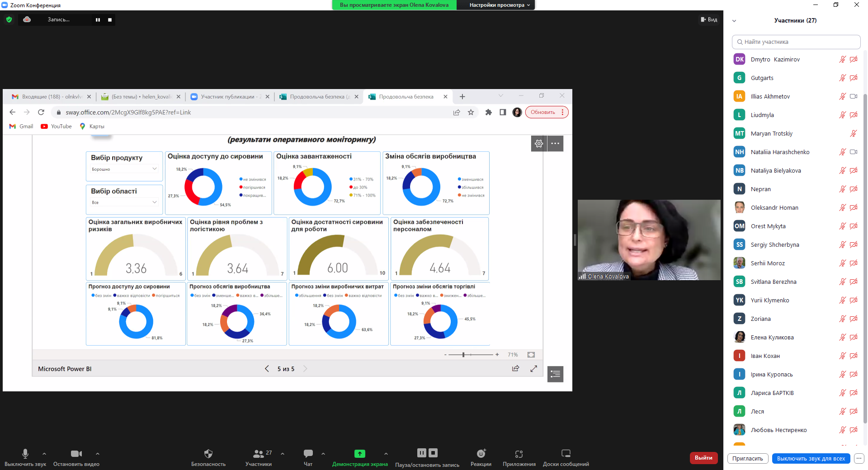Open Настройки просмотра dropdown
Viewport: 868px width, 470px height.
499,5
